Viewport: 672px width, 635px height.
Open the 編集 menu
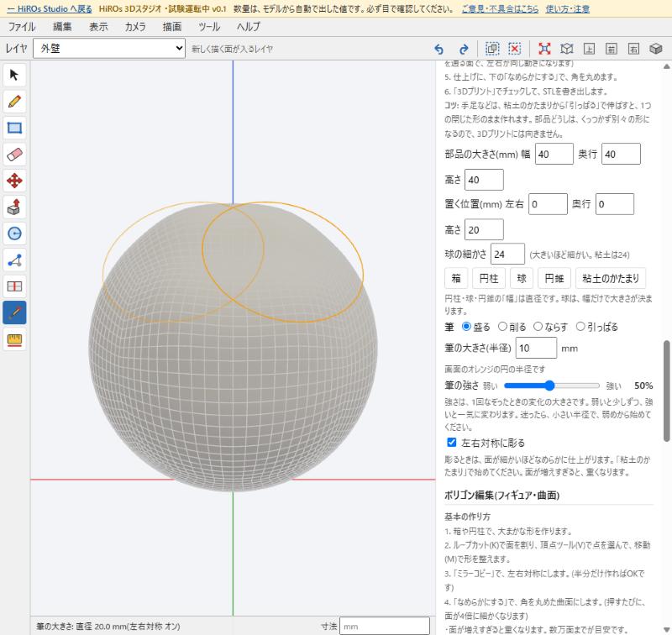pos(62,27)
